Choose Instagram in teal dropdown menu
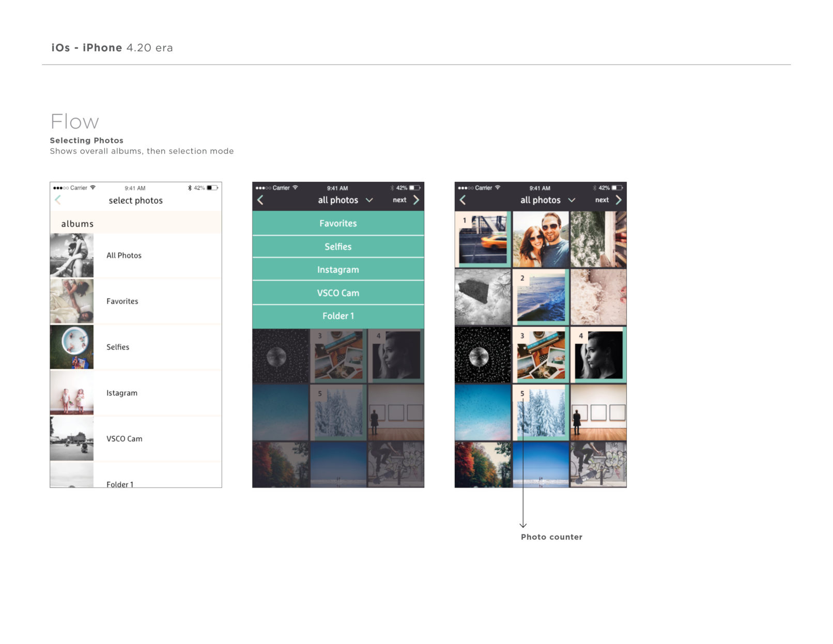 pyautogui.click(x=338, y=270)
